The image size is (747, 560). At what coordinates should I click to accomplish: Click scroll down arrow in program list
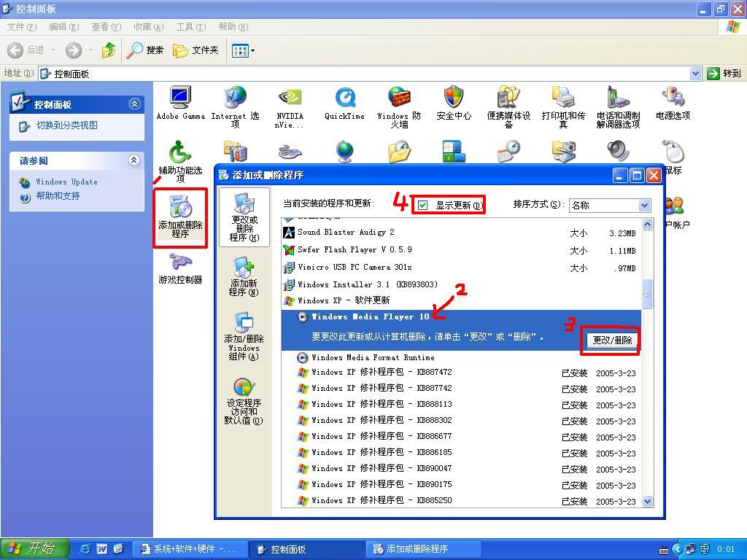(x=647, y=501)
